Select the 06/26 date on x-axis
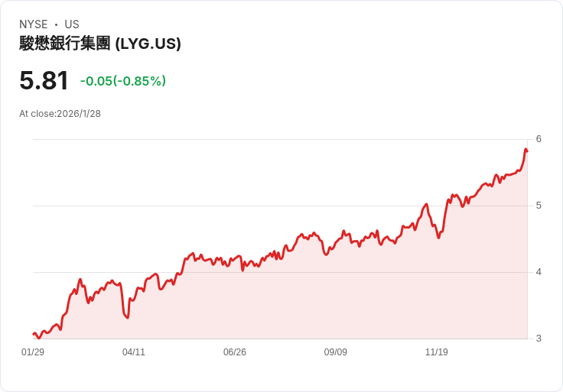 235,352
